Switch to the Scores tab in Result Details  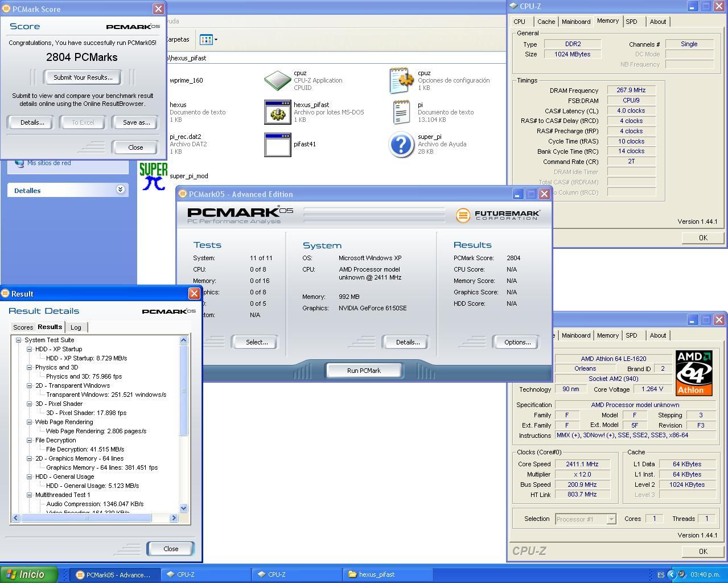pos(23,327)
